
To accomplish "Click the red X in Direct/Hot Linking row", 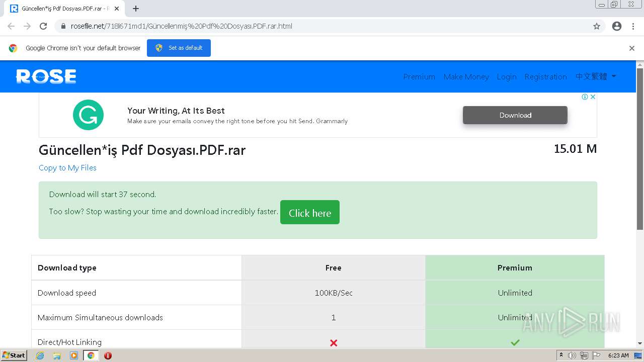I will point(333,342).
